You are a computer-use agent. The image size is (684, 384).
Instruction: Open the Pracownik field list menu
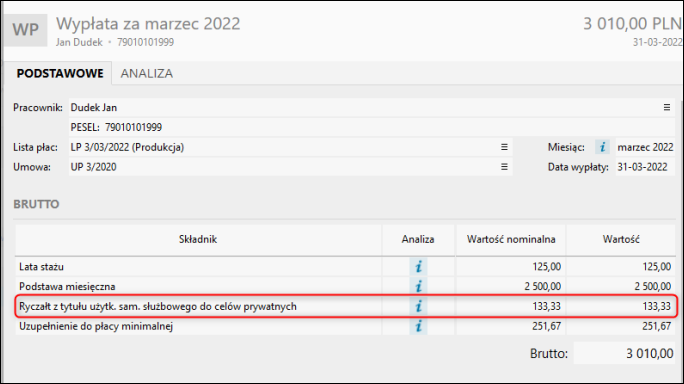(x=667, y=107)
